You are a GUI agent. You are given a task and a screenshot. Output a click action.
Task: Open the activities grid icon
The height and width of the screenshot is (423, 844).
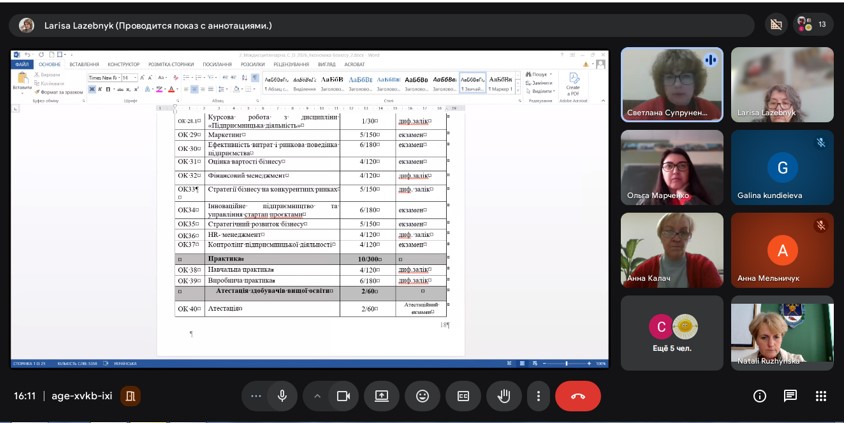tap(821, 396)
